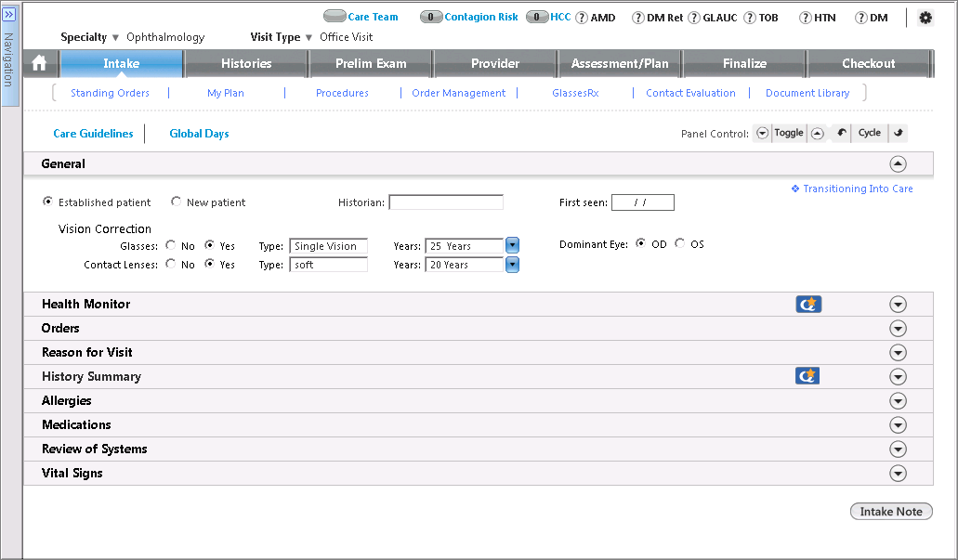Click the Home icon in navigation bar
Viewport: 958px width, 560px height.
(39, 63)
